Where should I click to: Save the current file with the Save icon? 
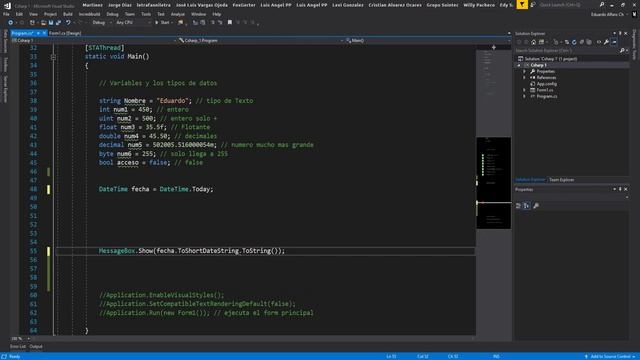click(51, 22)
